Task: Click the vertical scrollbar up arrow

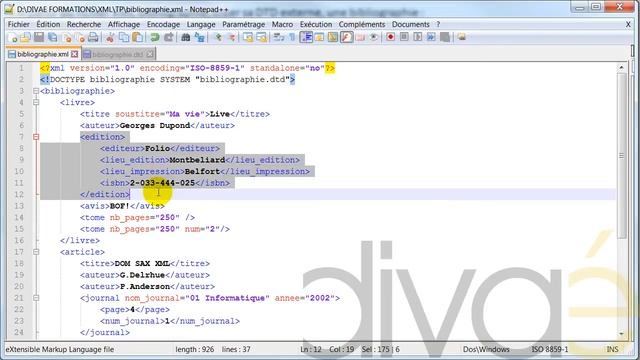Action: (x=622, y=67)
